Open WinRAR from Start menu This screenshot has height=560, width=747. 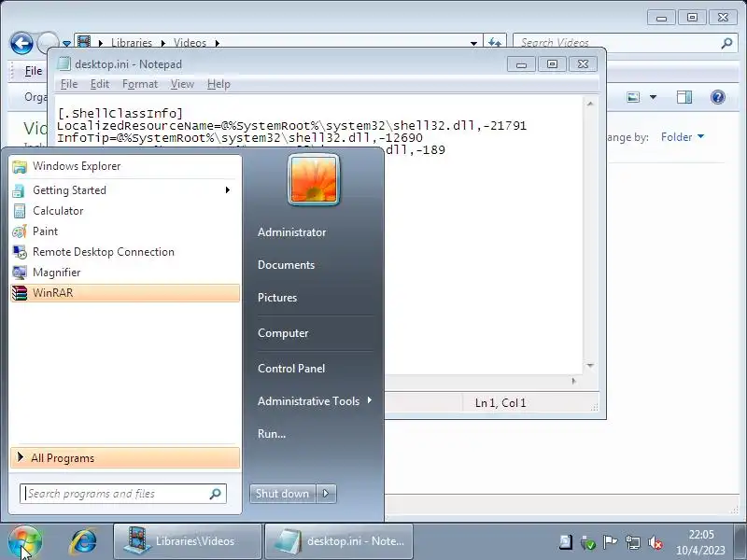125,293
